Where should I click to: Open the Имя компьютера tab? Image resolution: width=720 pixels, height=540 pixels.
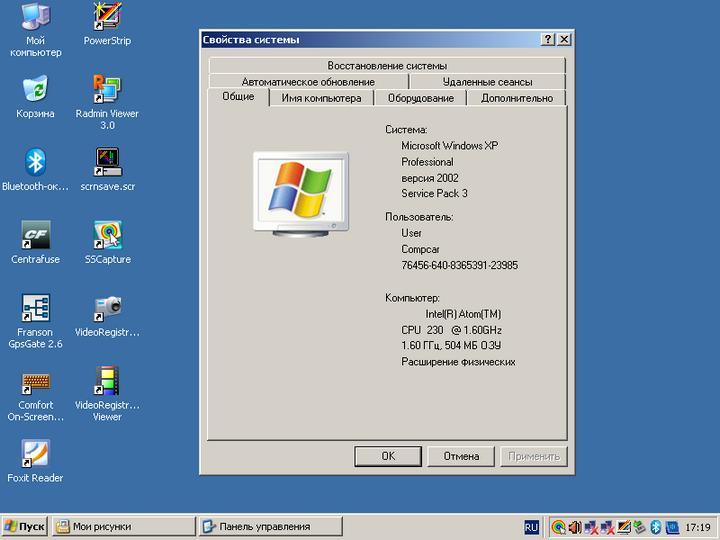(321, 98)
